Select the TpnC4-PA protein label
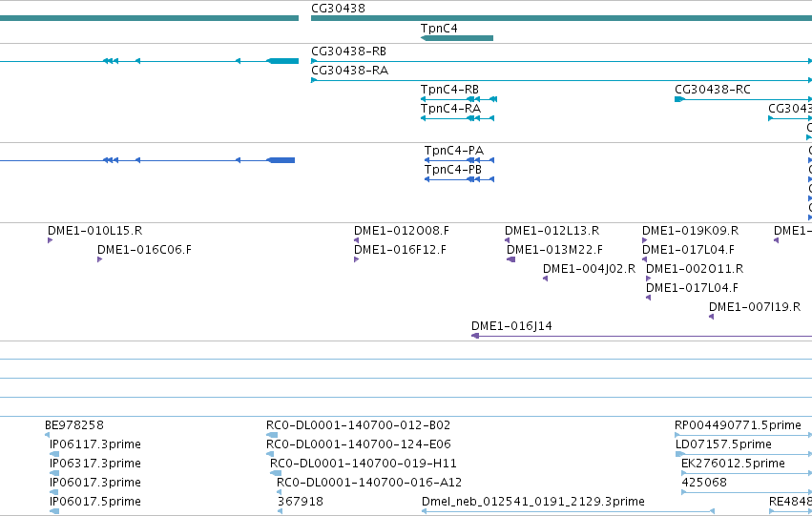 coord(453,151)
